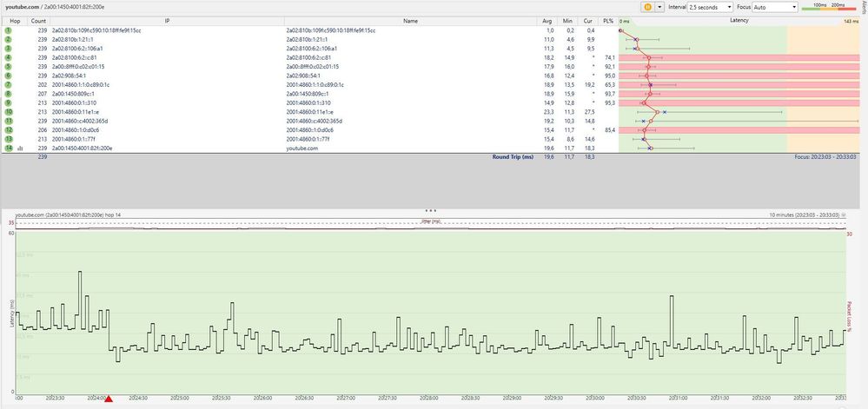The image size is (868, 409).
Task: Click the Round Trip (ms) summary label
Action: [513, 157]
